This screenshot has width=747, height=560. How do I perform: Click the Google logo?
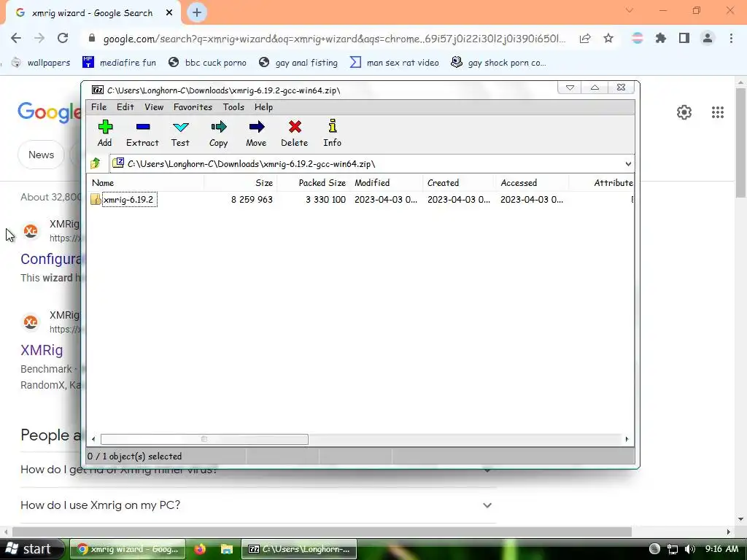tap(50, 112)
